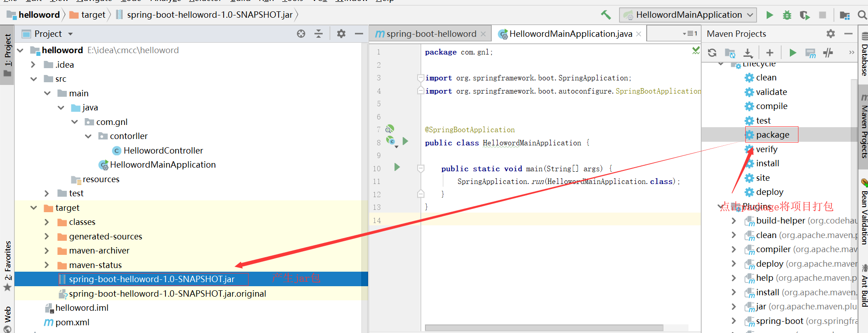The image size is (868, 333).
Task: Switch to HellowordMainApplication.java editor tab
Action: (x=569, y=34)
